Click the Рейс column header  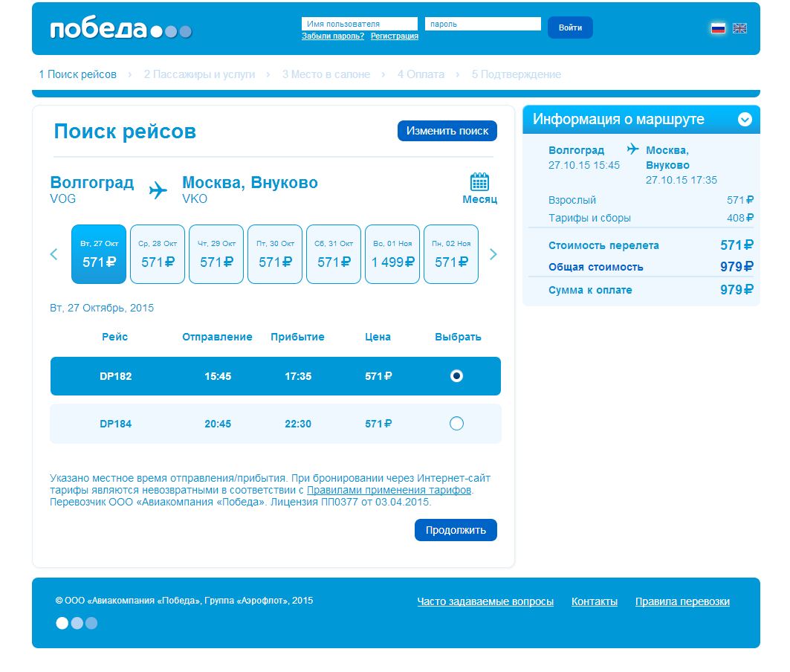click(x=115, y=337)
